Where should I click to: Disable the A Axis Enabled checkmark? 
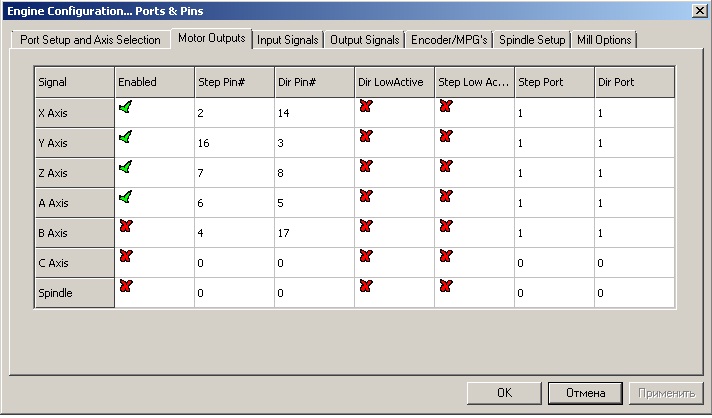click(x=125, y=196)
